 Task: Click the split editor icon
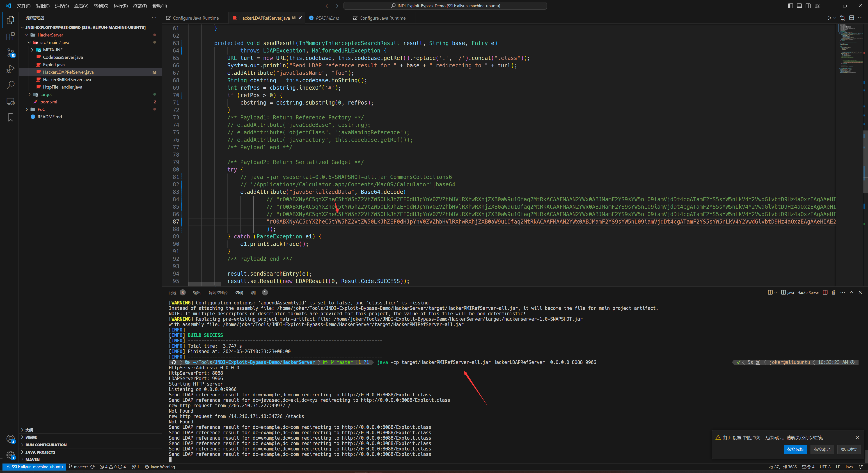[852, 18]
